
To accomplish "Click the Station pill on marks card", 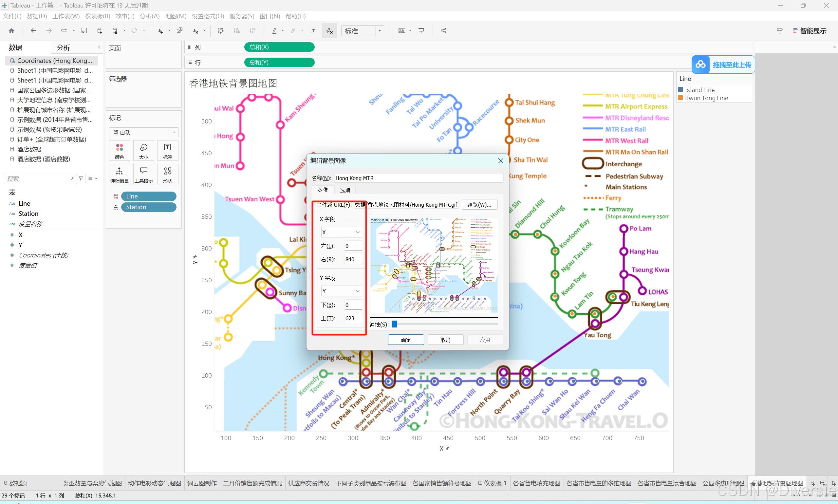I will (149, 207).
